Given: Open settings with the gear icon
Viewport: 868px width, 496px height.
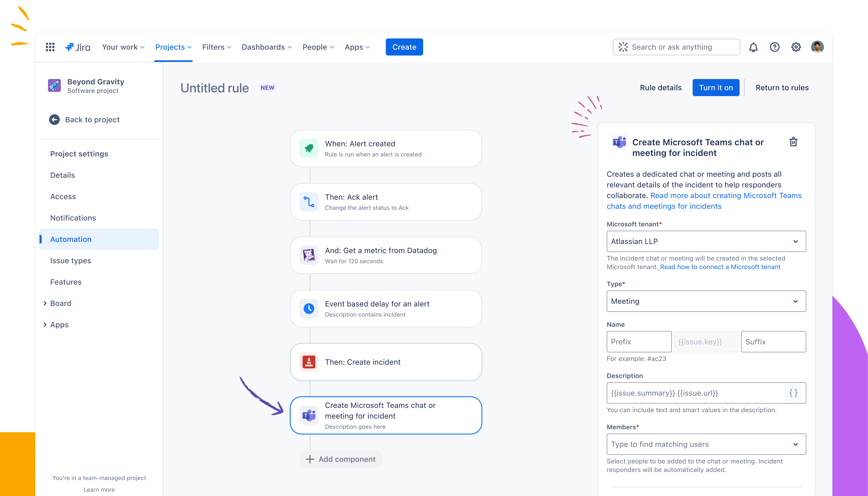Looking at the screenshot, I should click(796, 47).
